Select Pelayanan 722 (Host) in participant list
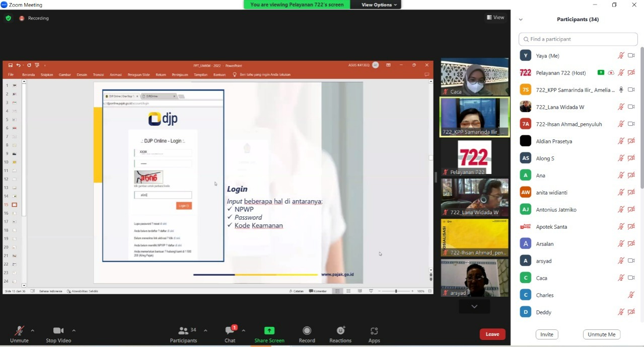The width and height of the screenshot is (644, 347). [560, 73]
